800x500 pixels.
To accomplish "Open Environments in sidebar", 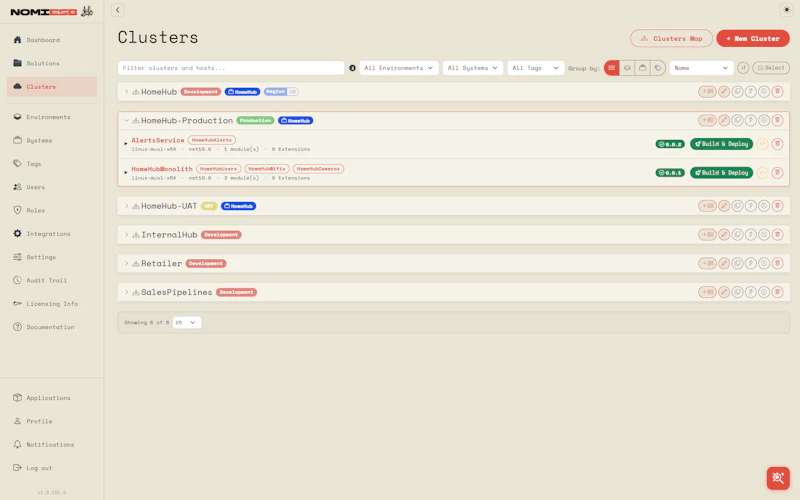I will [52, 117].
